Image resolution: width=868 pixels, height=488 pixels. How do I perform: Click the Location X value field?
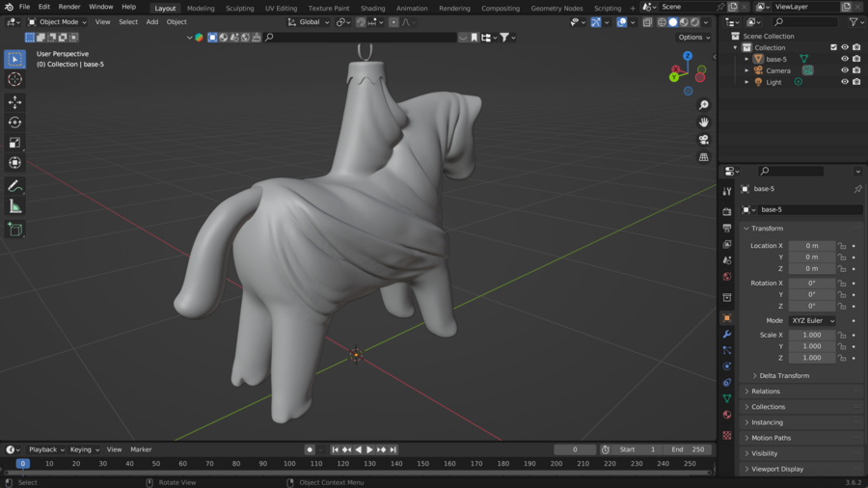(811, 246)
